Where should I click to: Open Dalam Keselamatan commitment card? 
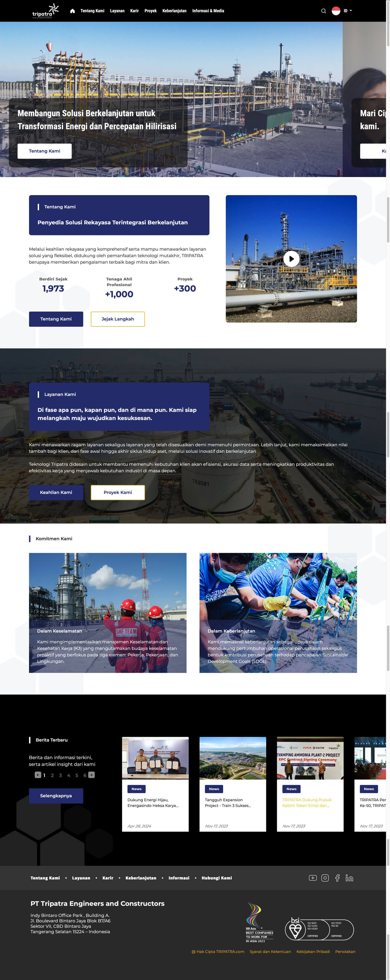(x=108, y=613)
